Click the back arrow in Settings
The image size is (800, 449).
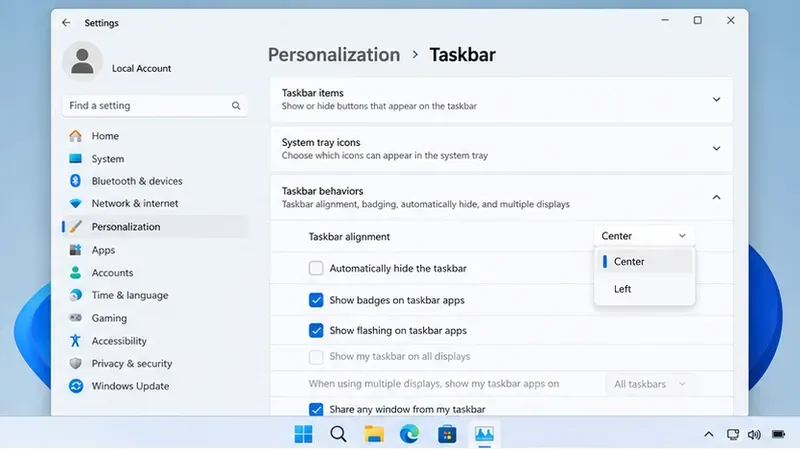coord(66,22)
